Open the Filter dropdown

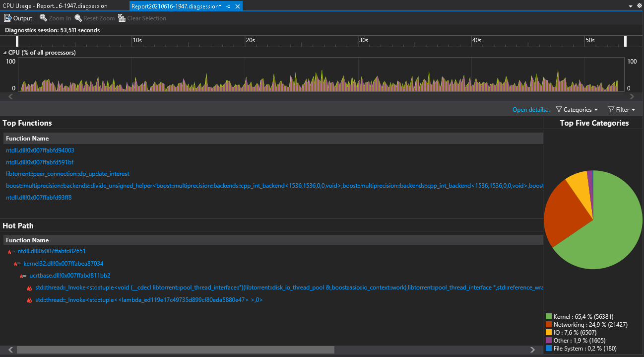[622, 109]
